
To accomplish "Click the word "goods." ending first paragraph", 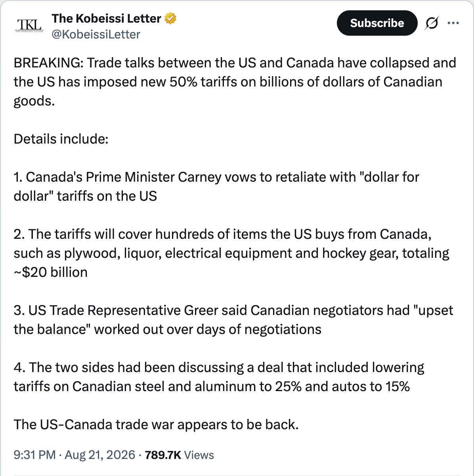I will click(x=34, y=102).
